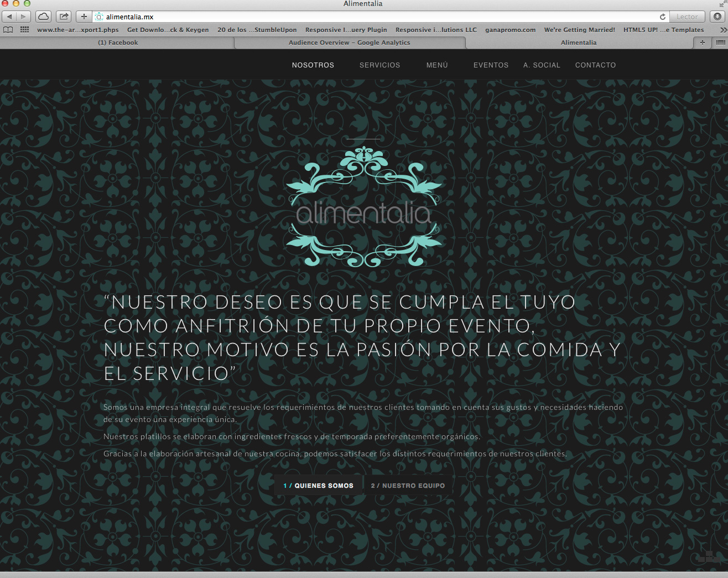Click the fullscreen arrows at title bar corner
This screenshot has width=728, height=578.
pos(722,4)
